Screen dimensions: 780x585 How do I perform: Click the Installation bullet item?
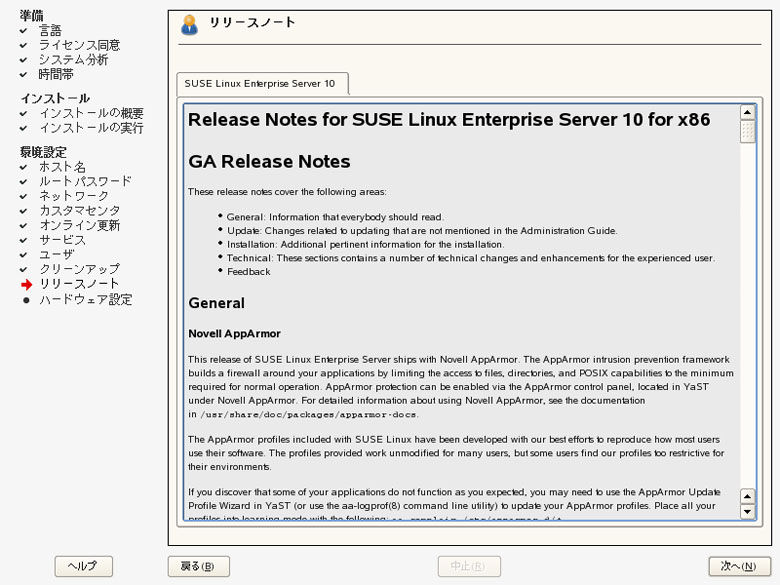click(366, 245)
